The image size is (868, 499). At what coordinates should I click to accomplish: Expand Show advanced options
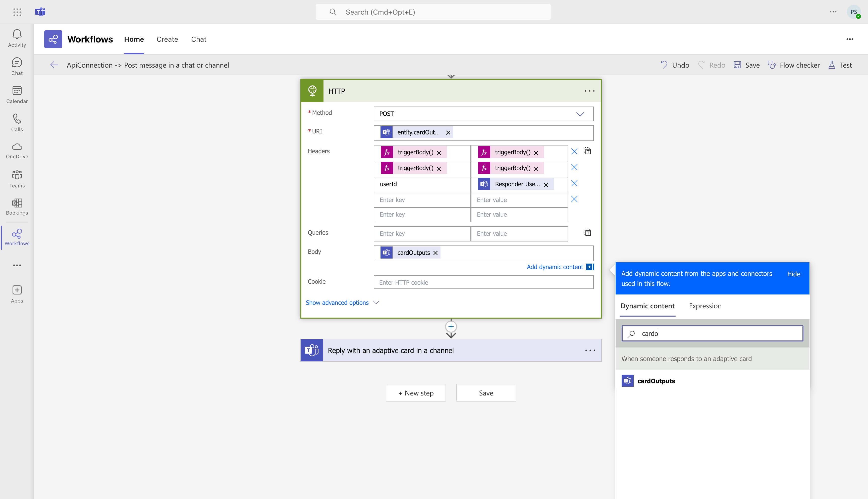342,303
